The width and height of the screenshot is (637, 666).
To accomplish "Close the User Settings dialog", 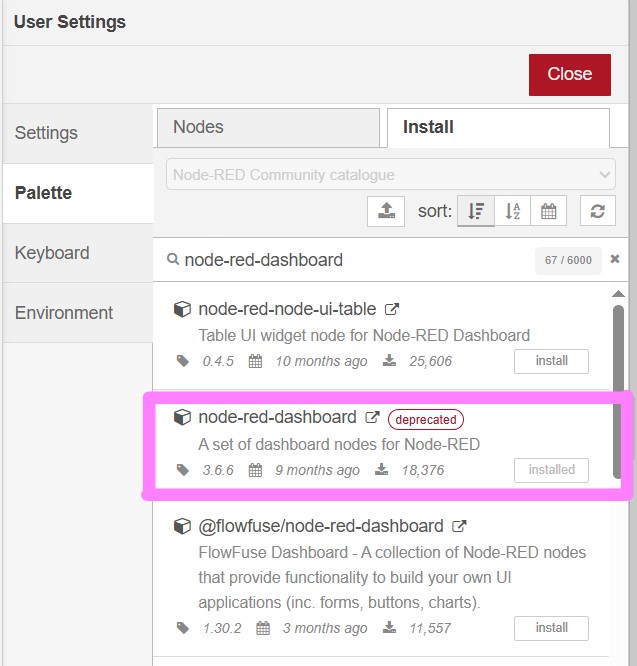I will click(569, 74).
